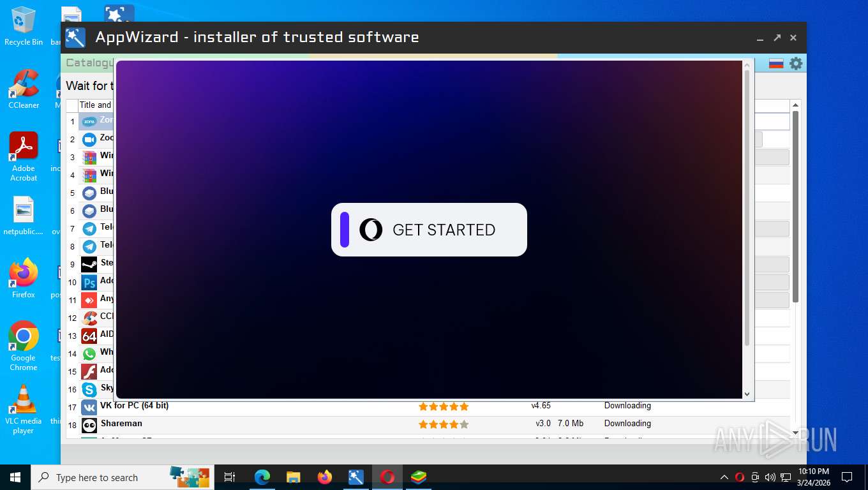This screenshot has width=868, height=490.
Task: Click the Opera logo in the banner
Action: click(371, 230)
